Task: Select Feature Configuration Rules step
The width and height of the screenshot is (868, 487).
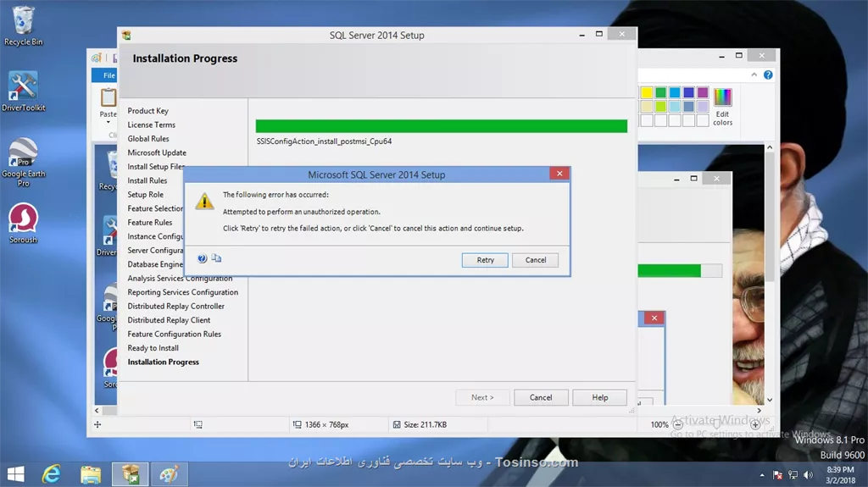Action: click(175, 334)
